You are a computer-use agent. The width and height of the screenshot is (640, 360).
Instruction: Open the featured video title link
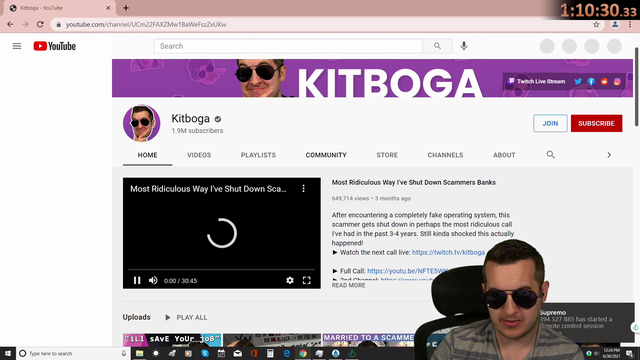tap(413, 182)
